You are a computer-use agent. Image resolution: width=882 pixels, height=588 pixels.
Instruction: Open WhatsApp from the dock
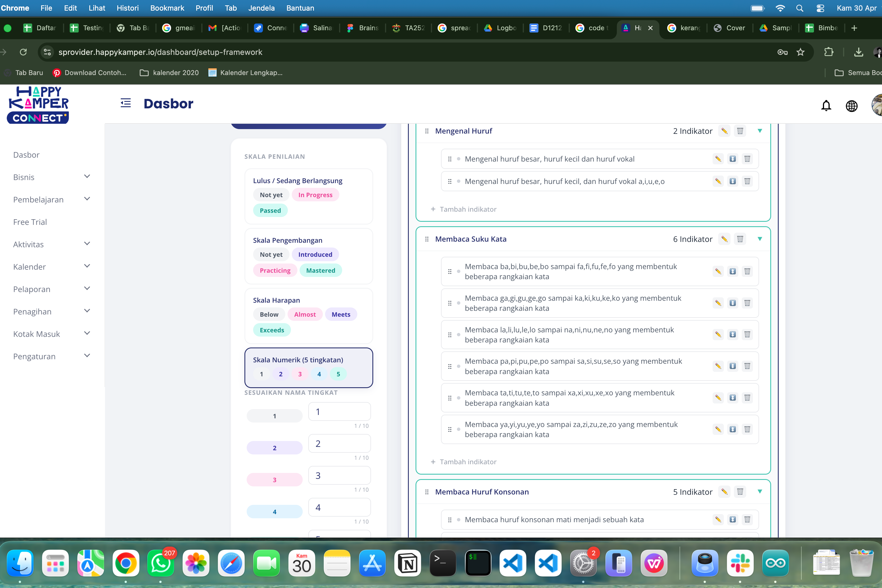pos(160,563)
